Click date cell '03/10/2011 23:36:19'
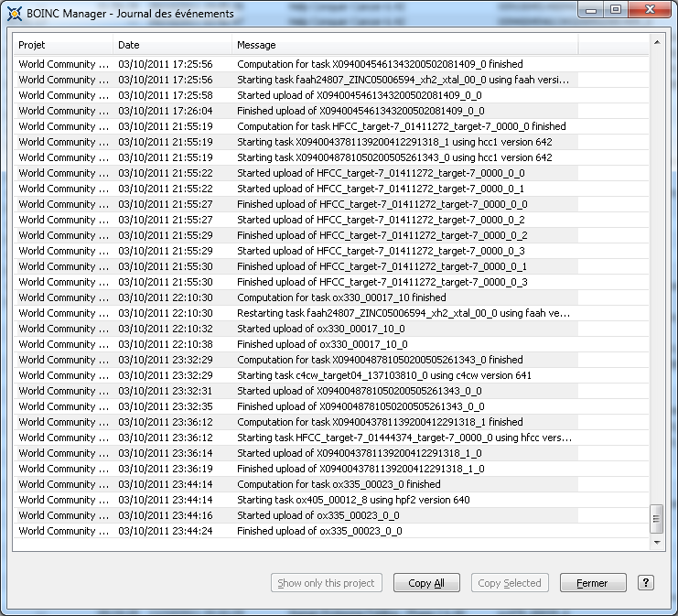The height and width of the screenshot is (616, 678). pyautogui.click(x=166, y=469)
